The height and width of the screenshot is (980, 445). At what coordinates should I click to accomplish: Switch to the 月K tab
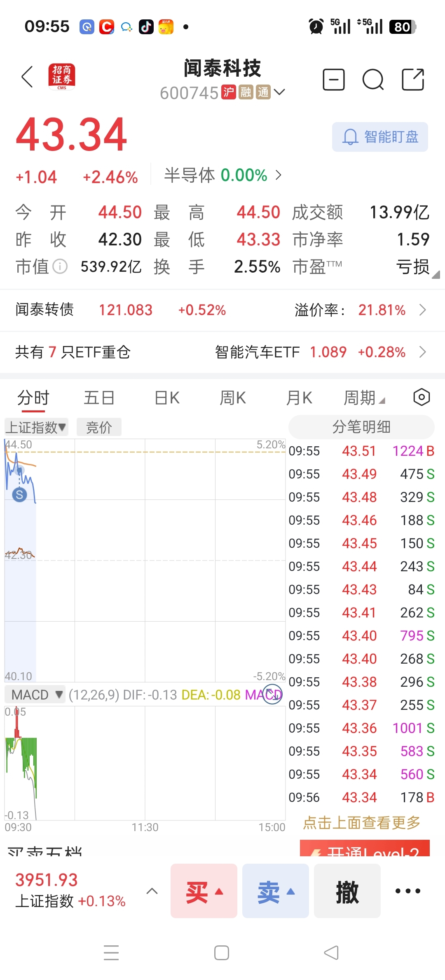pyautogui.click(x=299, y=398)
